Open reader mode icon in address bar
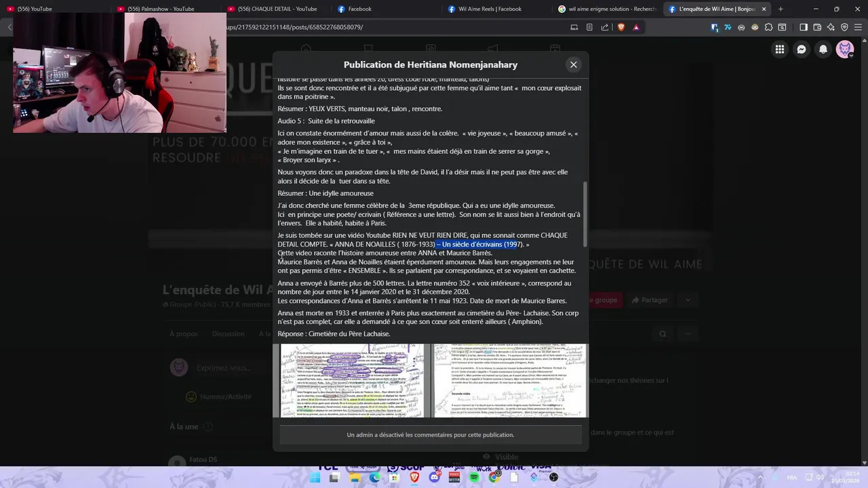Image resolution: width=868 pixels, height=488 pixels. click(589, 27)
